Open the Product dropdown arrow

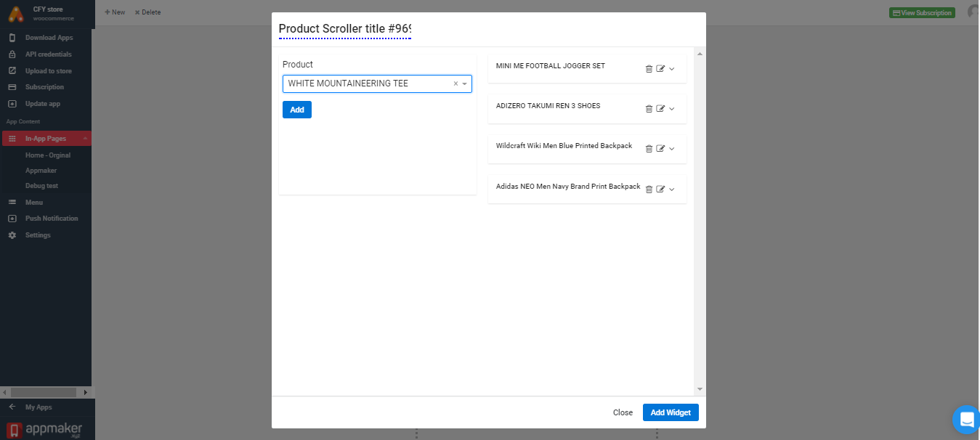click(465, 84)
